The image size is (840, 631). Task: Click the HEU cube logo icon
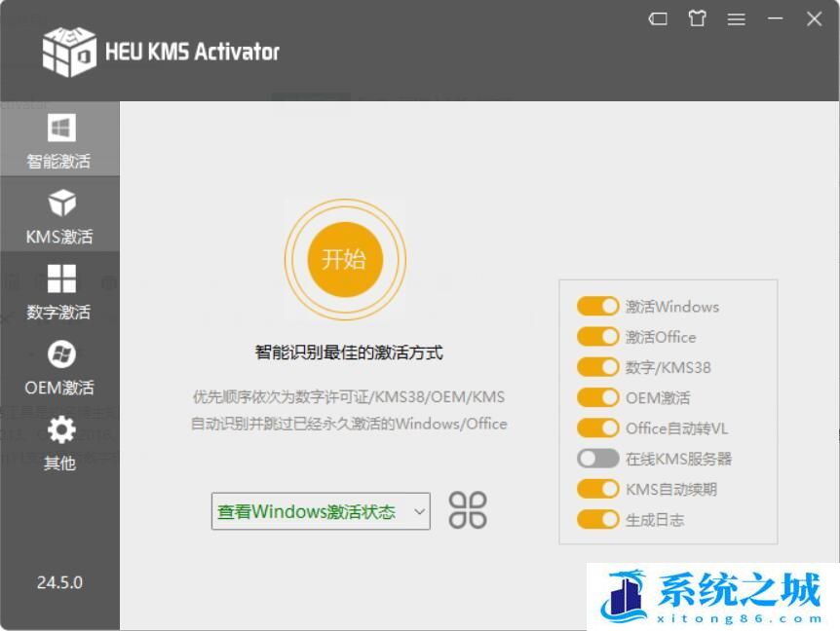click(x=69, y=51)
